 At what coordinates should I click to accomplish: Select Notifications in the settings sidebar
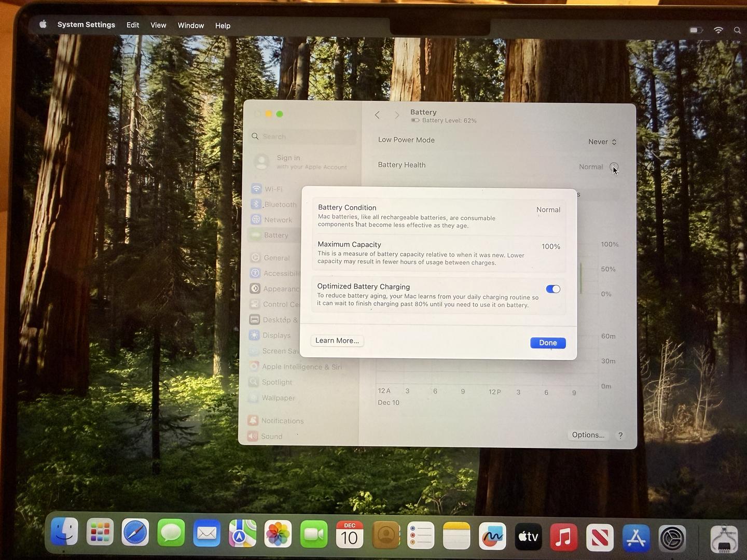click(276, 421)
